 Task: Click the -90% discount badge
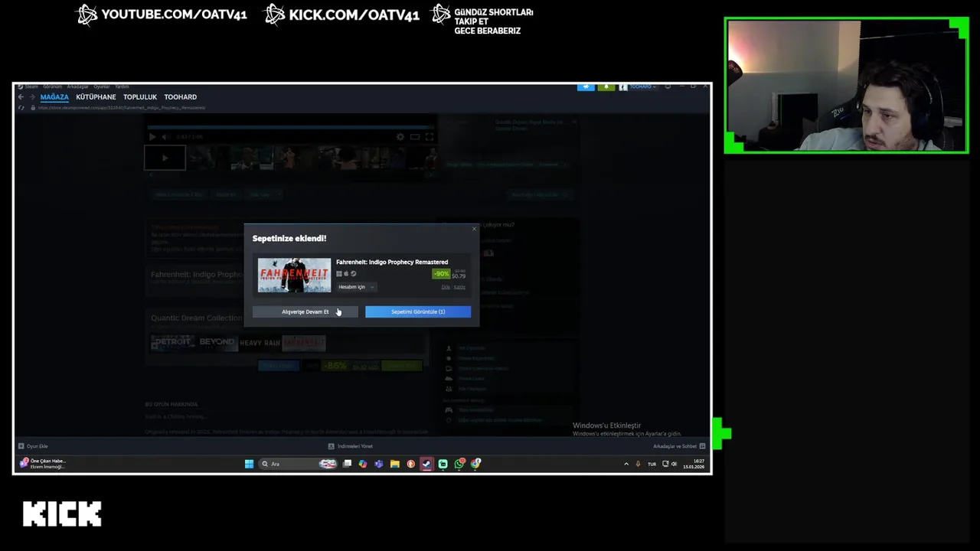(x=441, y=274)
